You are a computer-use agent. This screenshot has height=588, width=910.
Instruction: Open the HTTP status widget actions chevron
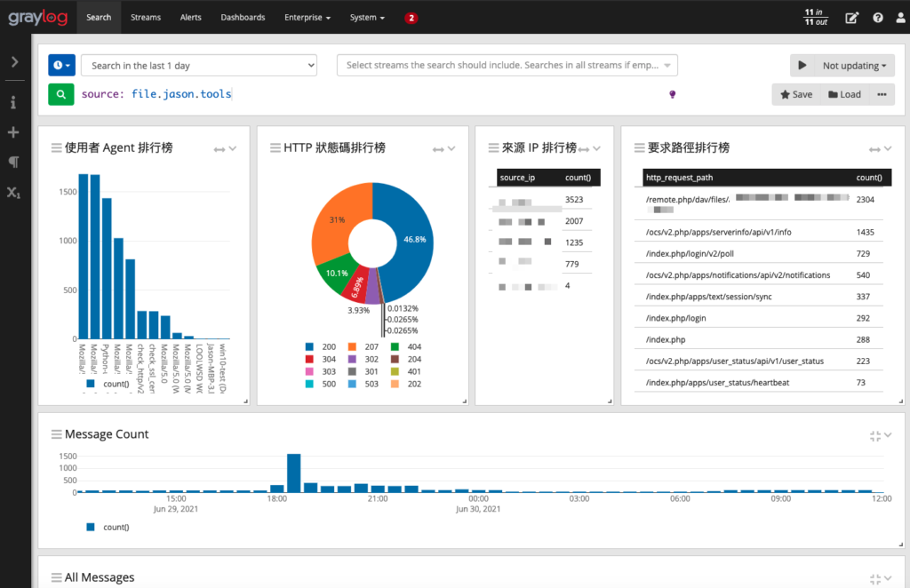(x=451, y=149)
